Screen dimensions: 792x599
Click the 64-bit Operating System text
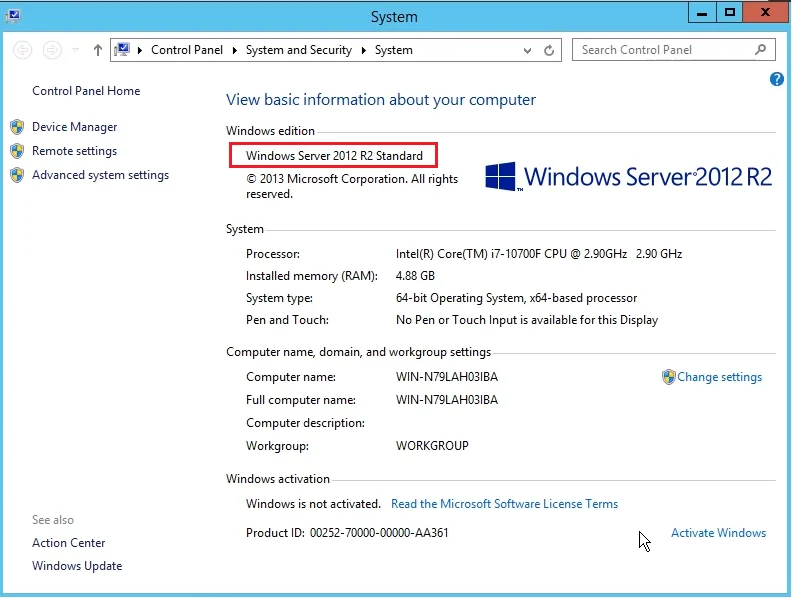(516, 298)
